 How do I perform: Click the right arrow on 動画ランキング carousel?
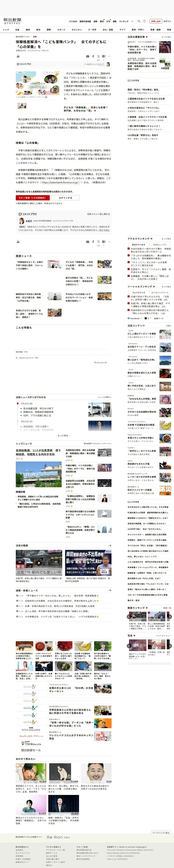[170, 617]
